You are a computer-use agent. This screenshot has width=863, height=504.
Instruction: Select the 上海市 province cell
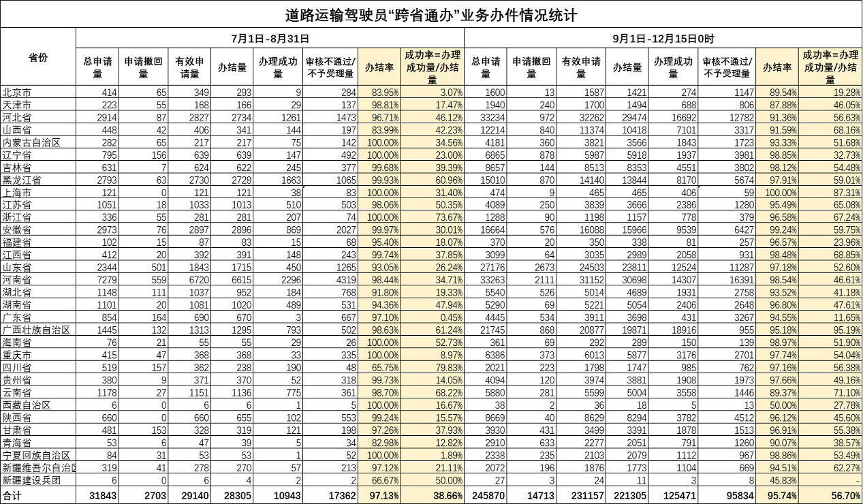pos(38,193)
